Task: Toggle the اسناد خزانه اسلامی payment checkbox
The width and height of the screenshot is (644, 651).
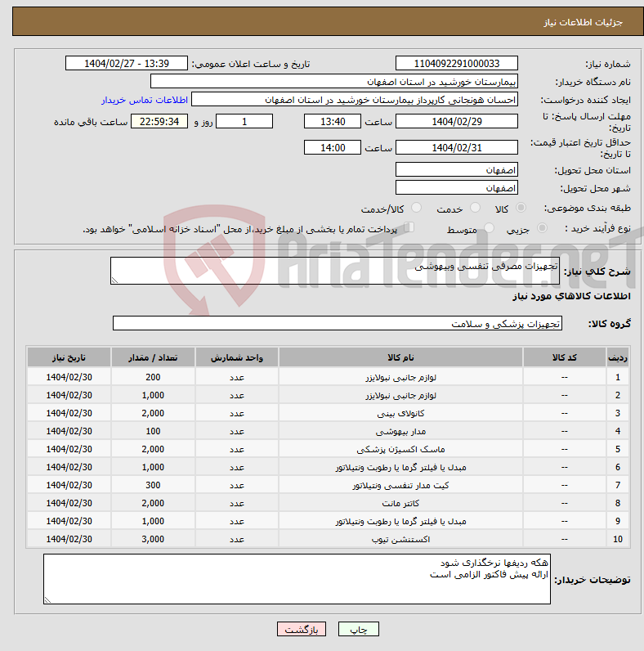Action: [409, 227]
